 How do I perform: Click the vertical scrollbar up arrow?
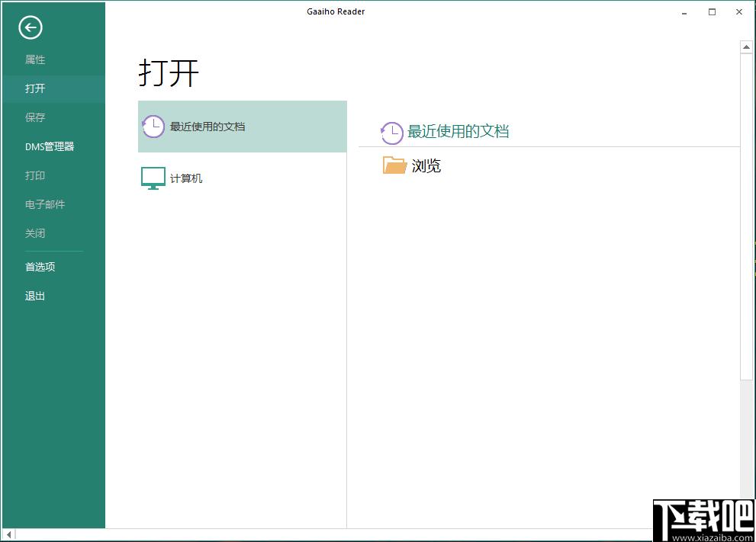click(x=746, y=47)
